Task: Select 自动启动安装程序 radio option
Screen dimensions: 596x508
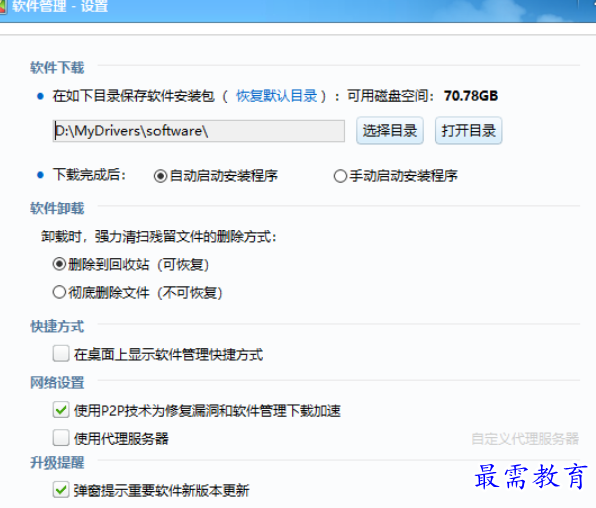Action: pos(160,176)
